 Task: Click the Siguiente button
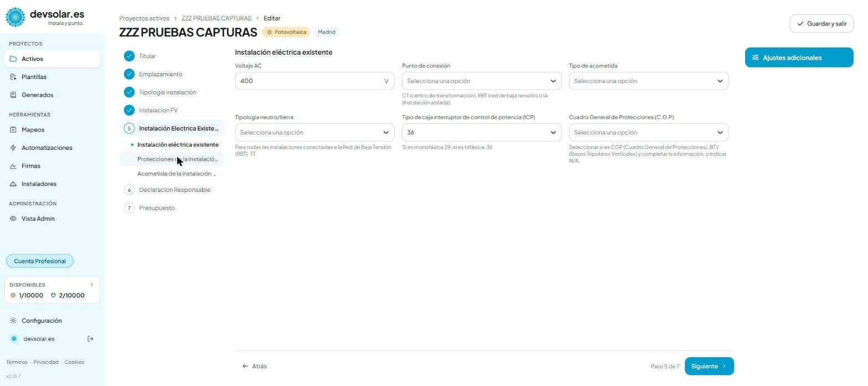(709, 366)
